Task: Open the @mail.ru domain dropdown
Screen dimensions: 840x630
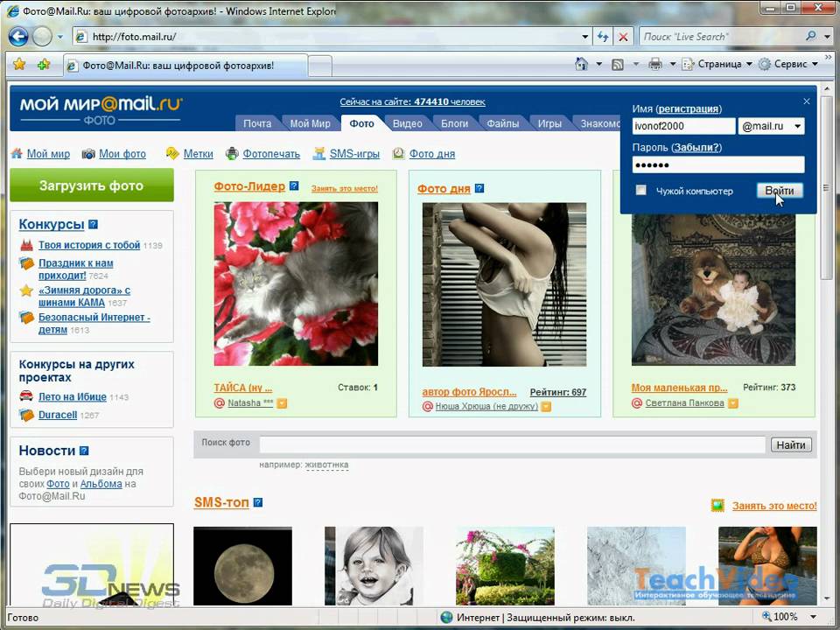Action: tap(772, 126)
